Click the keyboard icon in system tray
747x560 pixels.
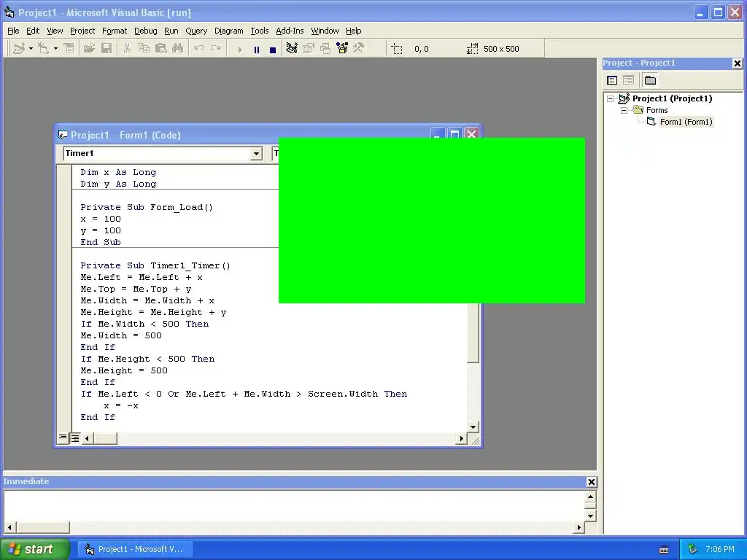[x=664, y=550]
